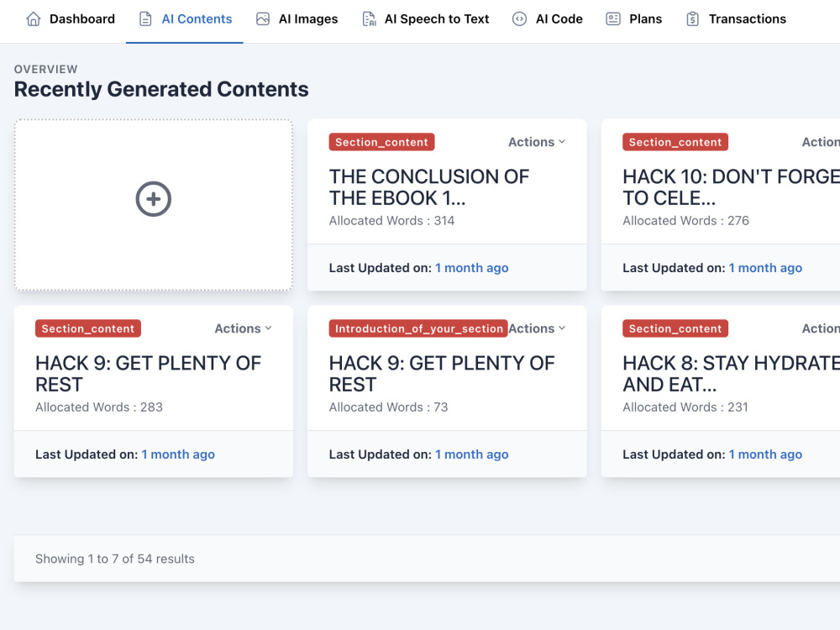Viewport: 840px width, 630px height.
Task: Expand Actions on HACK 9 GET PLENTY OF REST
Action: (x=241, y=328)
